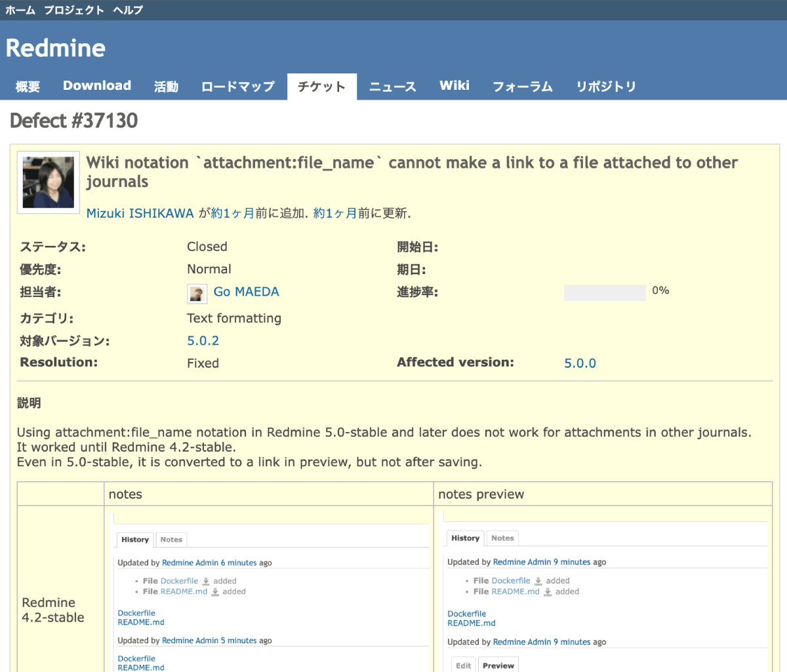Switch to the 概要 tab
The image size is (787, 672).
(x=28, y=87)
